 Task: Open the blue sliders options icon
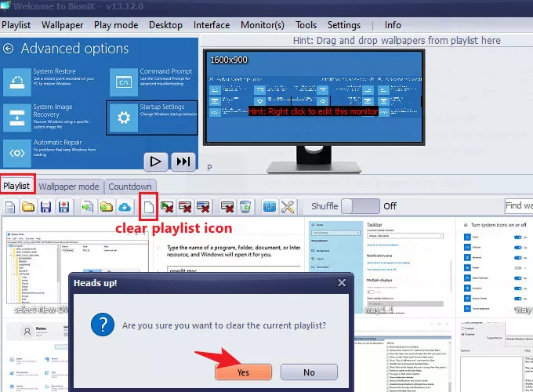[x=270, y=207]
